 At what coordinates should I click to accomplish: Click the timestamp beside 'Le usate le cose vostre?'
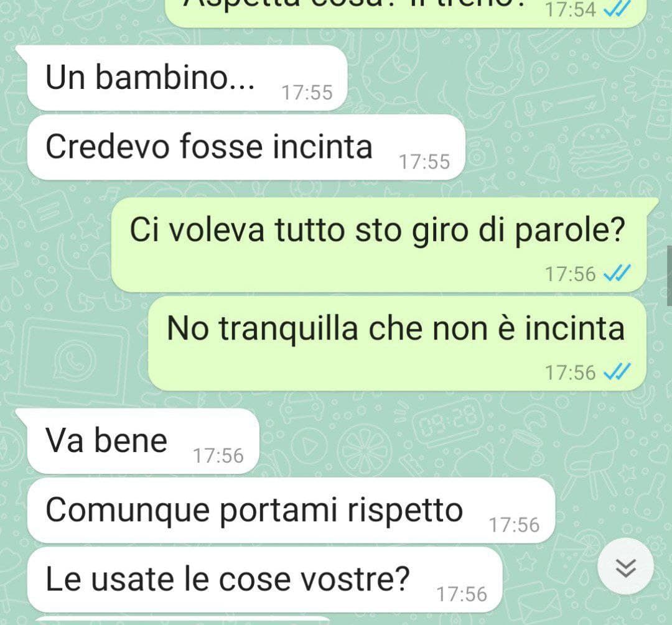462,595
